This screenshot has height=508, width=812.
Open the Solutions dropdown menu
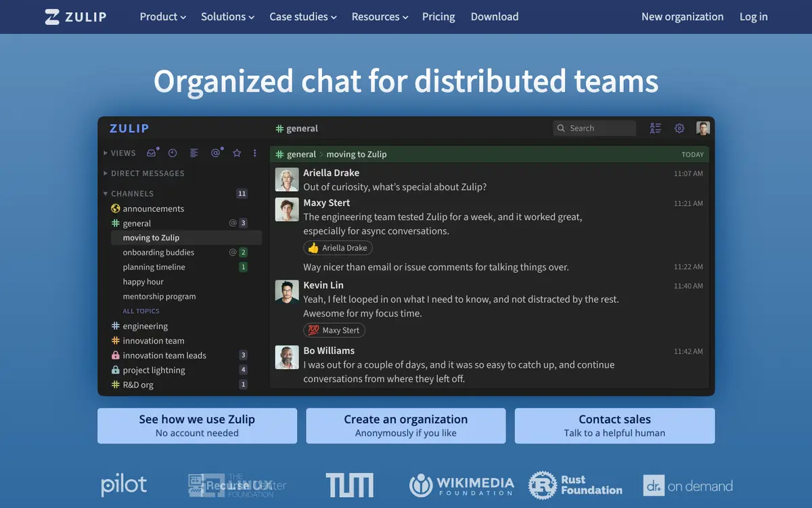pos(227,17)
